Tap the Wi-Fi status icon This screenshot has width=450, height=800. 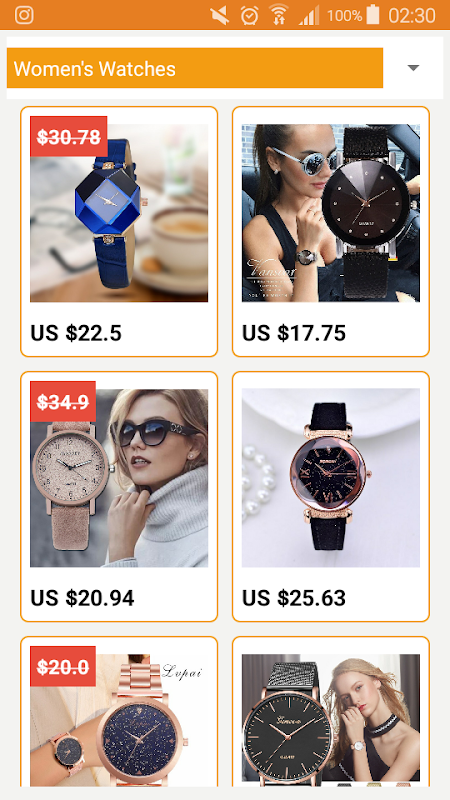(279, 15)
